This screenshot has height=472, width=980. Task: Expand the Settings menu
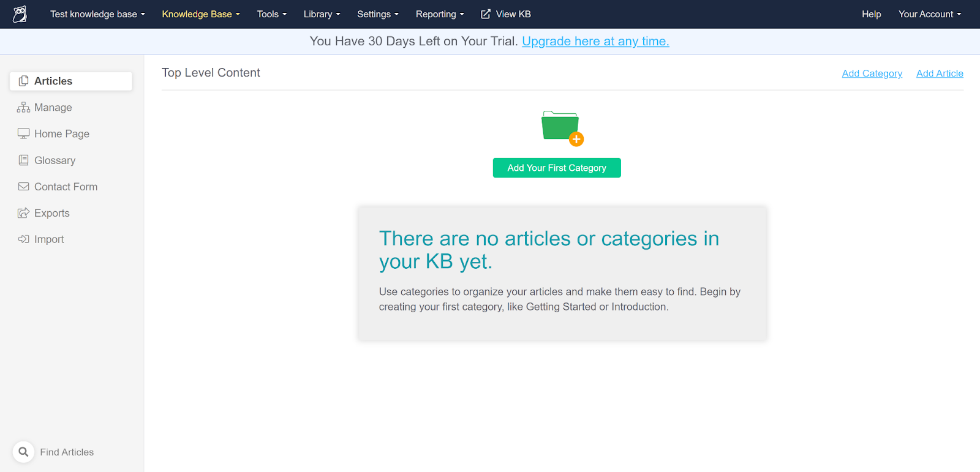pos(377,14)
